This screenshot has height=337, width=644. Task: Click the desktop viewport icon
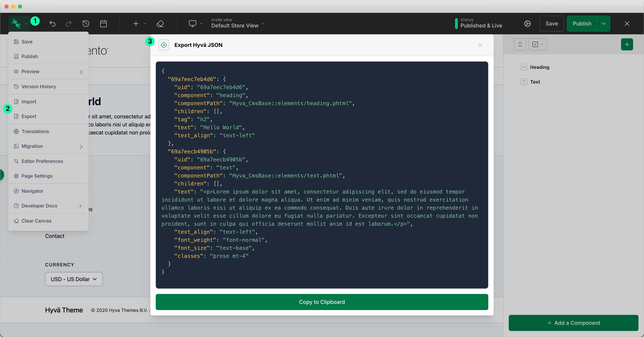coord(192,24)
